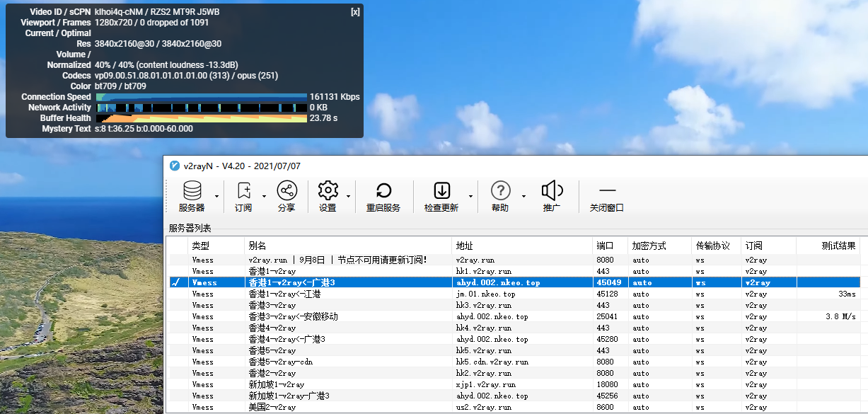Image resolution: width=868 pixels, height=414 pixels.
Task: Click the 重启服务 (Restart service) icon
Action: pos(383,197)
